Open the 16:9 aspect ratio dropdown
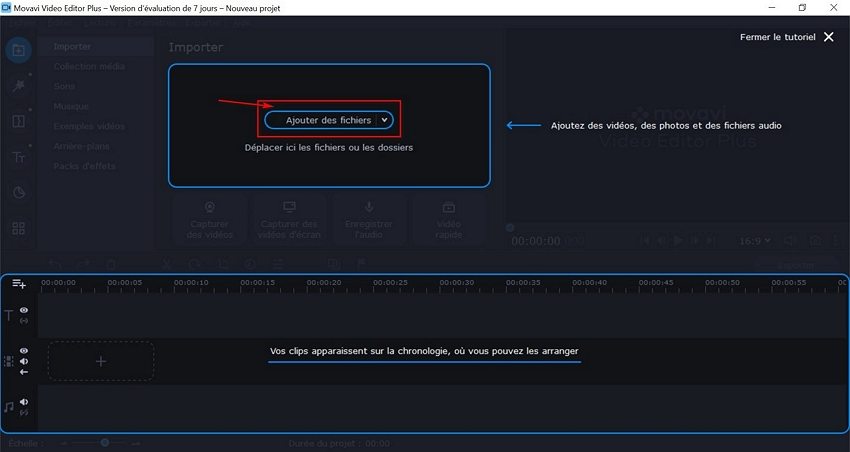 point(755,241)
